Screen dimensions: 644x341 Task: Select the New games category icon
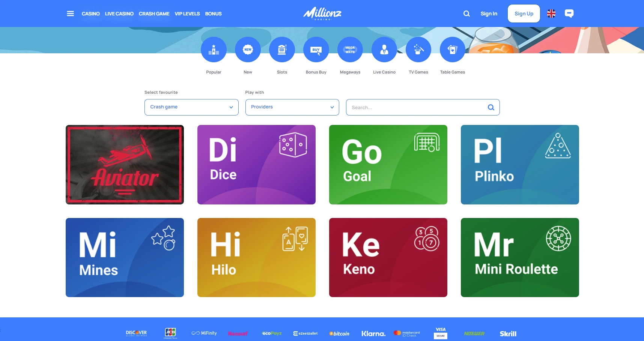(248, 50)
